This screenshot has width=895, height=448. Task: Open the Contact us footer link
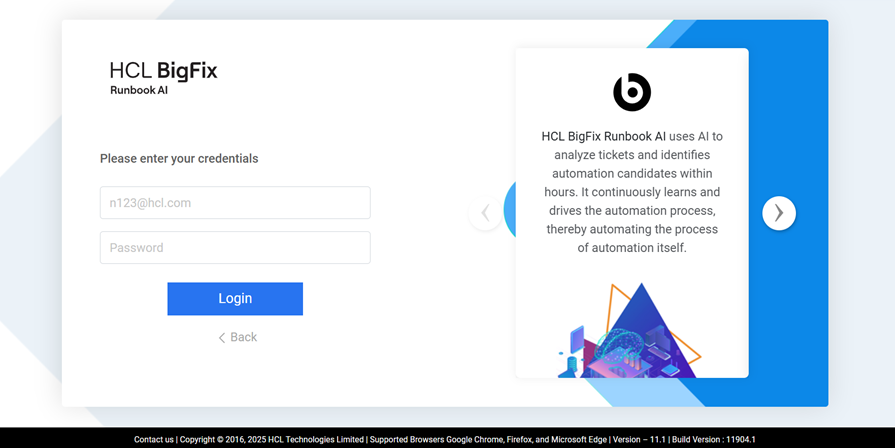click(x=154, y=439)
